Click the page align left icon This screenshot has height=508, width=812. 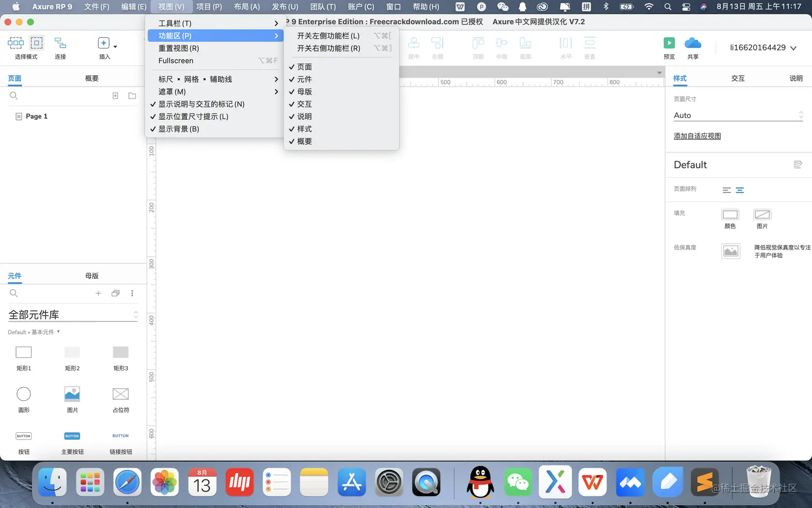(727, 190)
